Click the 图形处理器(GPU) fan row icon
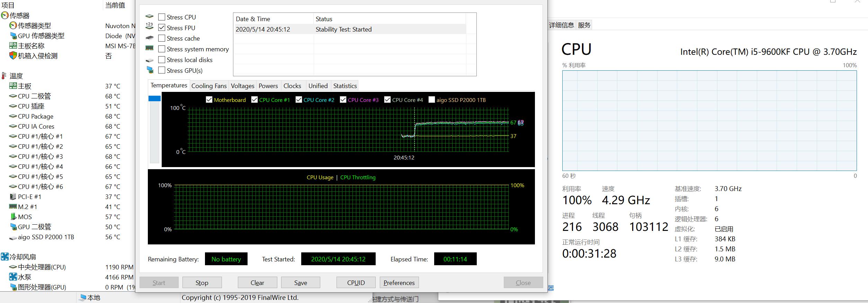 coord(13,287)
